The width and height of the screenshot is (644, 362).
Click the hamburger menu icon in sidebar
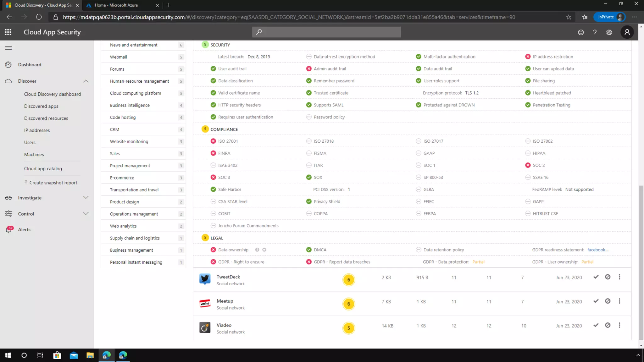[x=8, y=48]
